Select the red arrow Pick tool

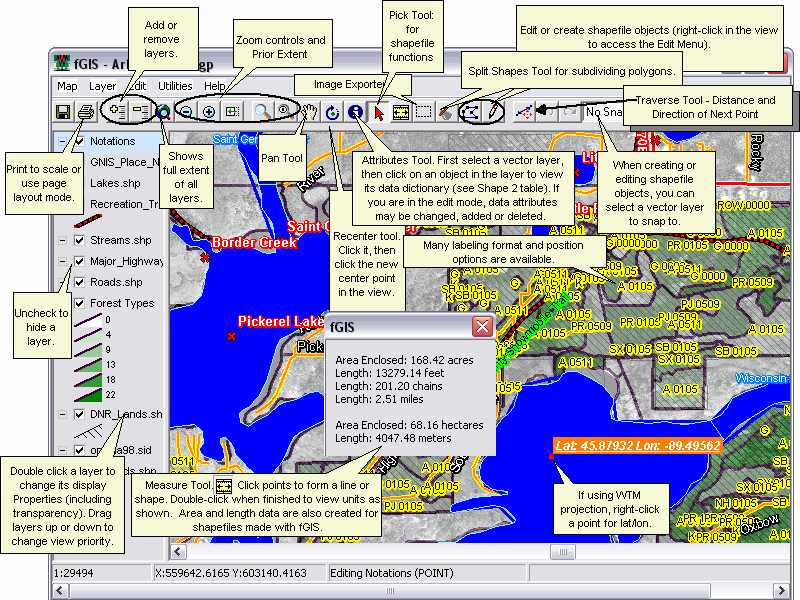[x=379, y=112]
